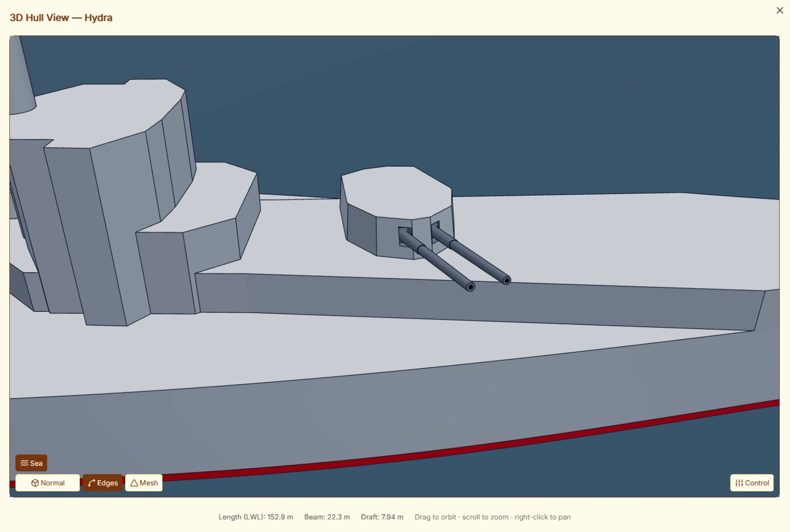Toggle the Sea display button
Image resolution: width=790 pixels, height=532 pixels.
31,463
